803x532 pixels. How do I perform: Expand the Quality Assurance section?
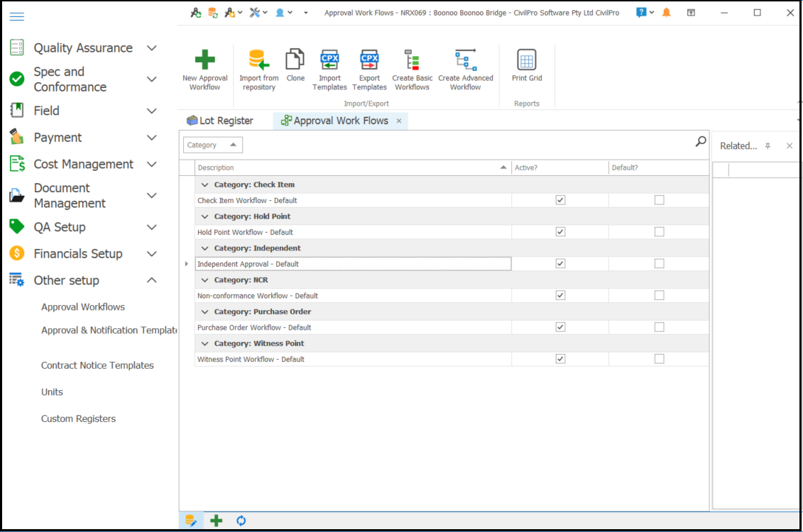(151, 48)
